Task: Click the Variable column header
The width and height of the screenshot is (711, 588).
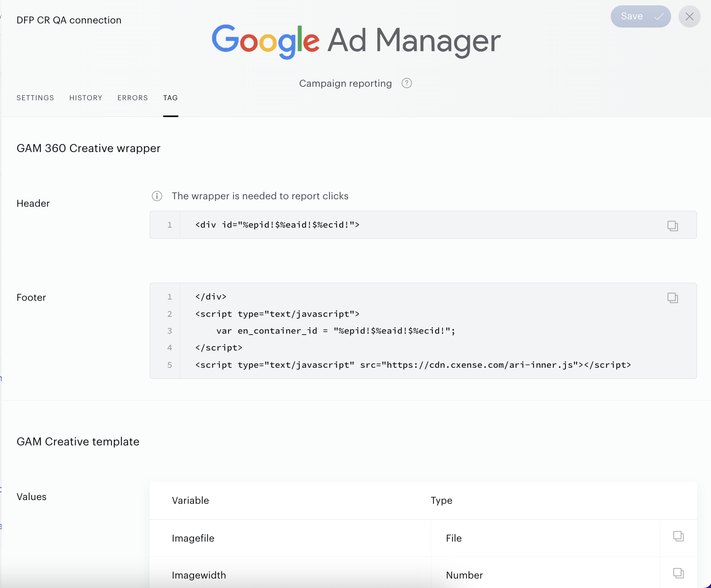Action: tap(190, 500)
